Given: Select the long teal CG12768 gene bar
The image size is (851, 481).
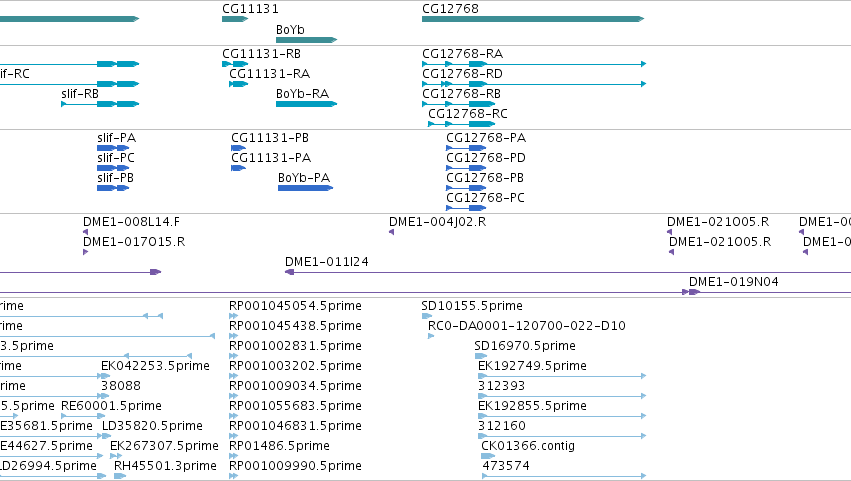Looking at the screenshot, I should click(533, 19).
